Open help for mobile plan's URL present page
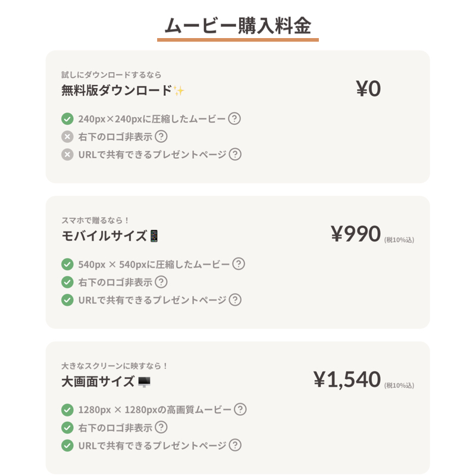The width and height of the screenshot is (476, 476). pyautogui.click(x=235, y=300)
